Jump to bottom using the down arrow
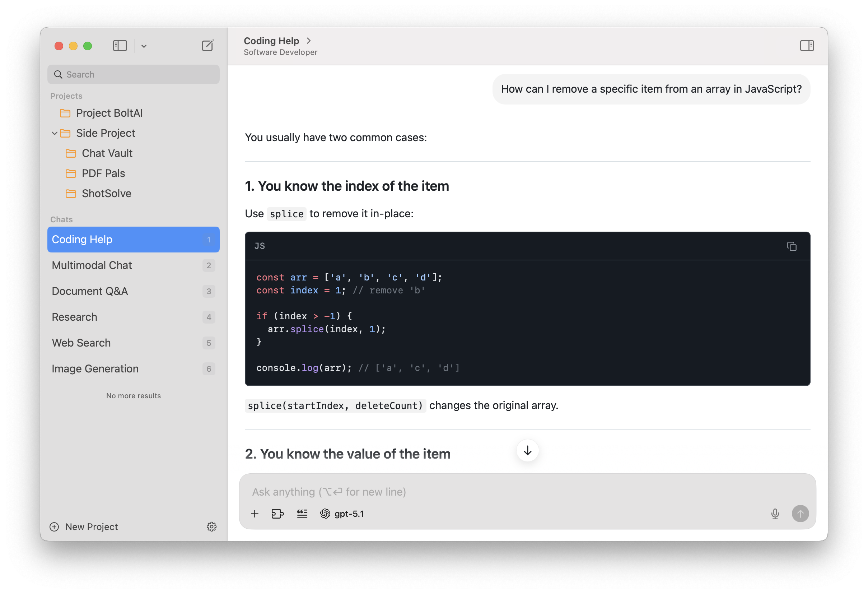The image size is (868, 594). pos(527,450)
